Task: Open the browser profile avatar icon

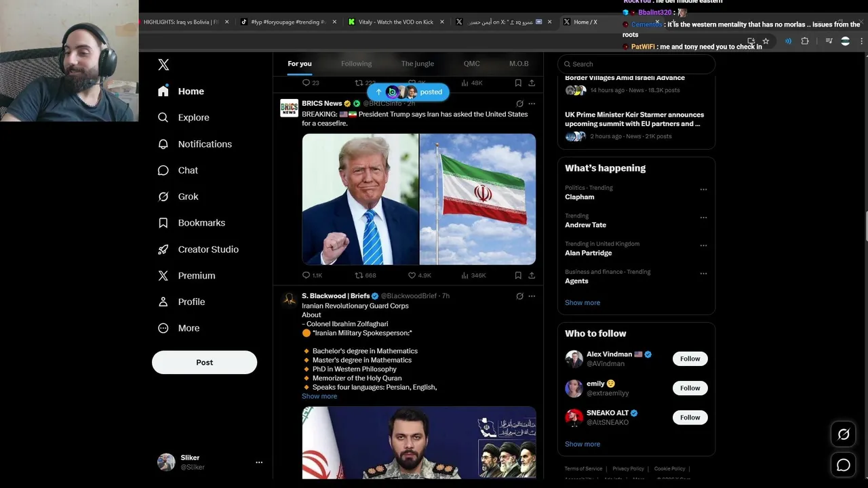Action: [845, 41]
